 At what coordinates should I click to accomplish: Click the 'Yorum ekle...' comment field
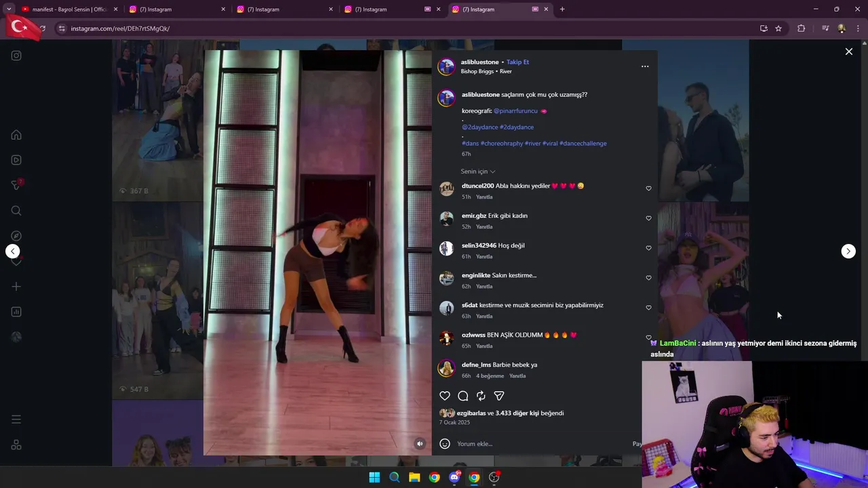click(x=542, y=444)
